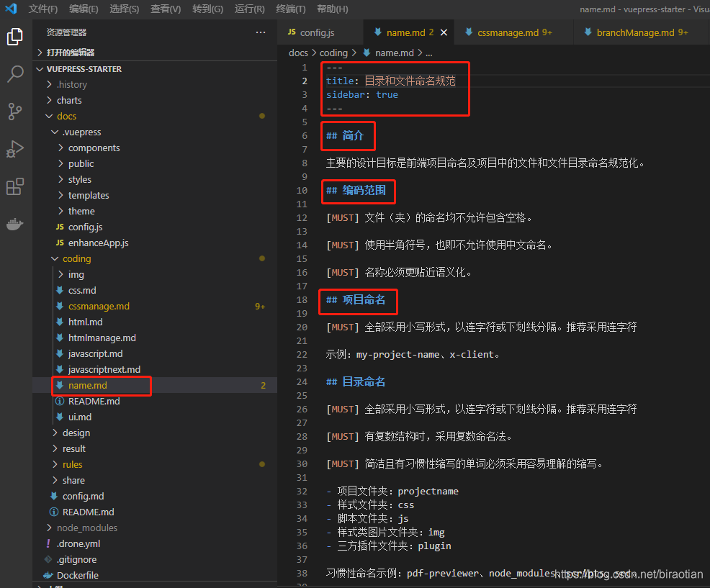The width and height of the screenshot is (710, 588).
Task: Open the 编辑(E) menu
Action: point(84,9)
